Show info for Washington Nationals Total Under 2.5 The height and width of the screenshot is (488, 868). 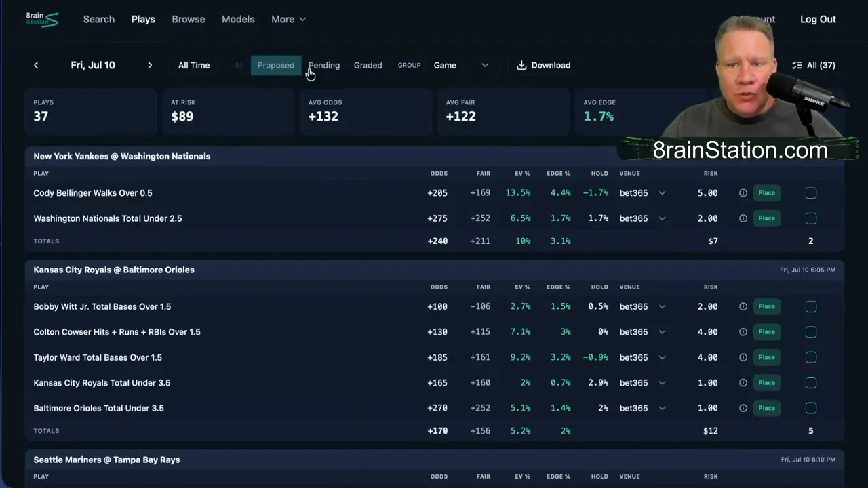point(743,218)
